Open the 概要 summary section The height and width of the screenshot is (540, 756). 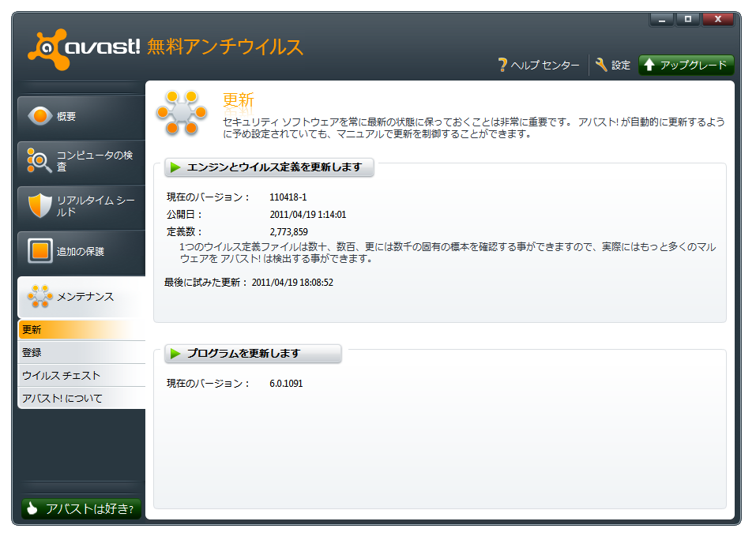(x=81, y=117)
